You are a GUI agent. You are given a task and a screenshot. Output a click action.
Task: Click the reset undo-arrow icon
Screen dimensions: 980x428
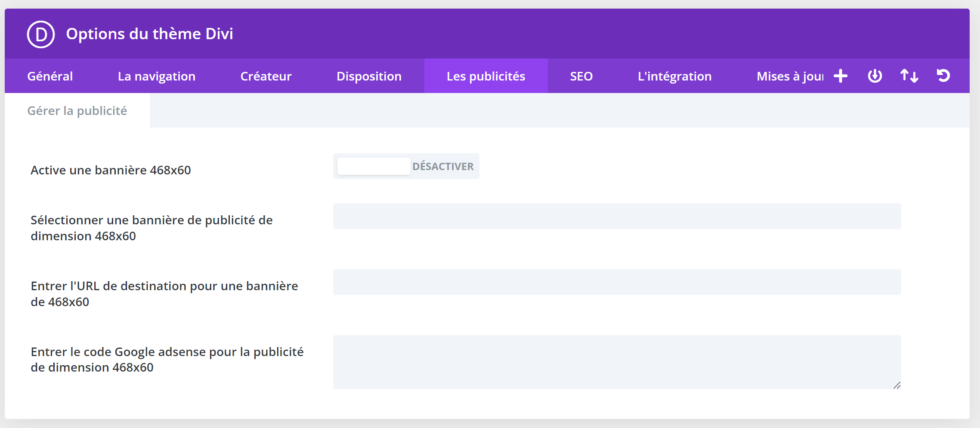(x=943, y=76)
